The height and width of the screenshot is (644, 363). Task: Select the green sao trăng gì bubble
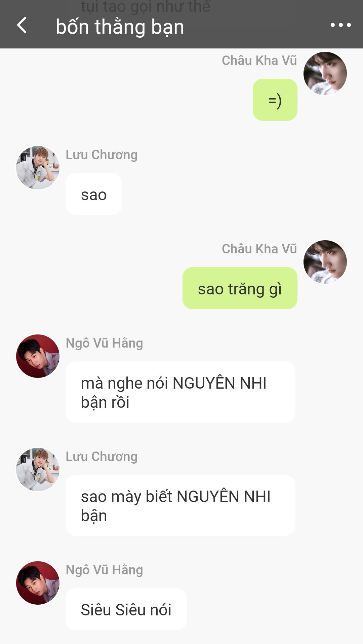(x=240, y=288)
